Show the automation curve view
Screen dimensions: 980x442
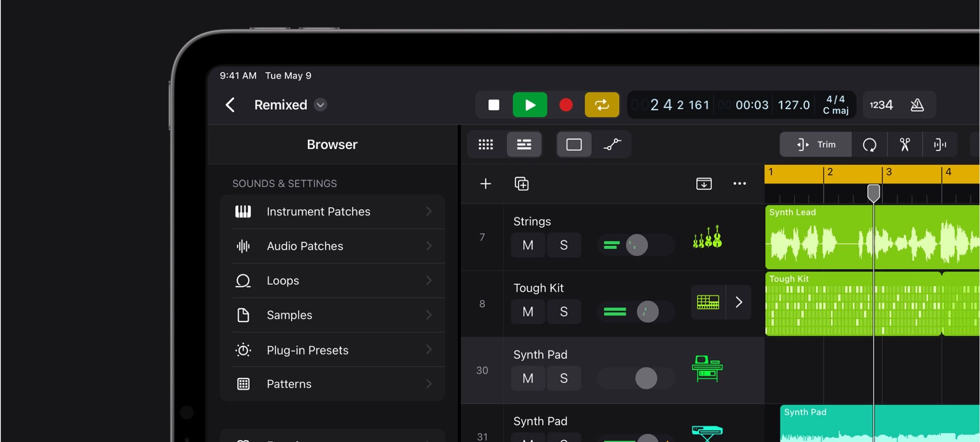point(612,144)
